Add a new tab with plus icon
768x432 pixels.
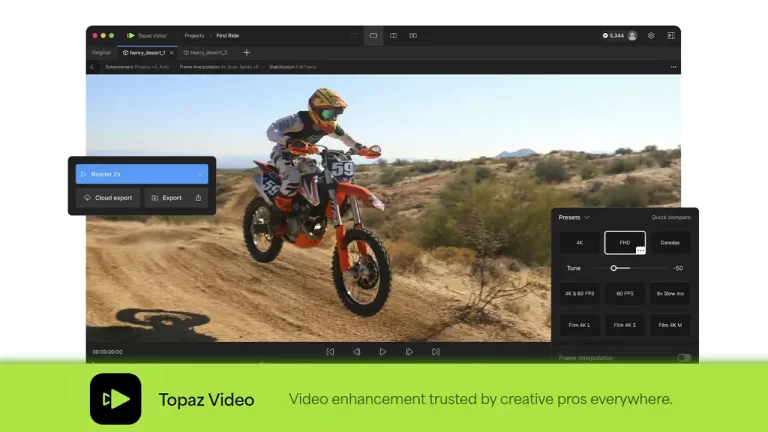pos(247,52)
